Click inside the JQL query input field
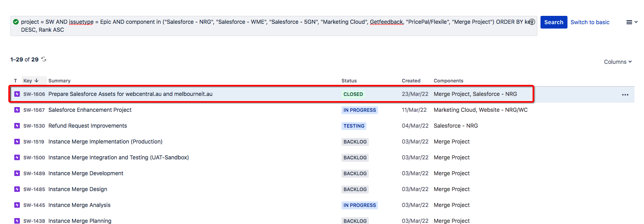The height and width of the screenshot is (224, 644). (274, 26)
